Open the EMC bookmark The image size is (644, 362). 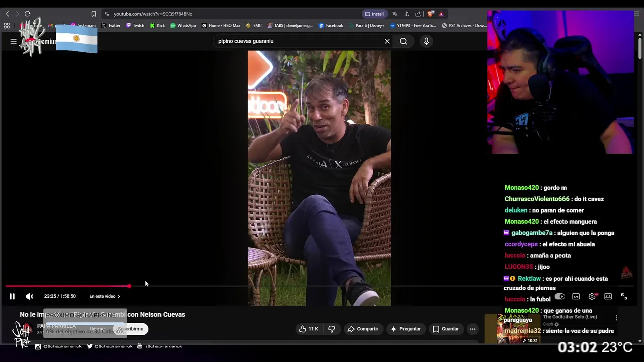[x=254, y=25]
